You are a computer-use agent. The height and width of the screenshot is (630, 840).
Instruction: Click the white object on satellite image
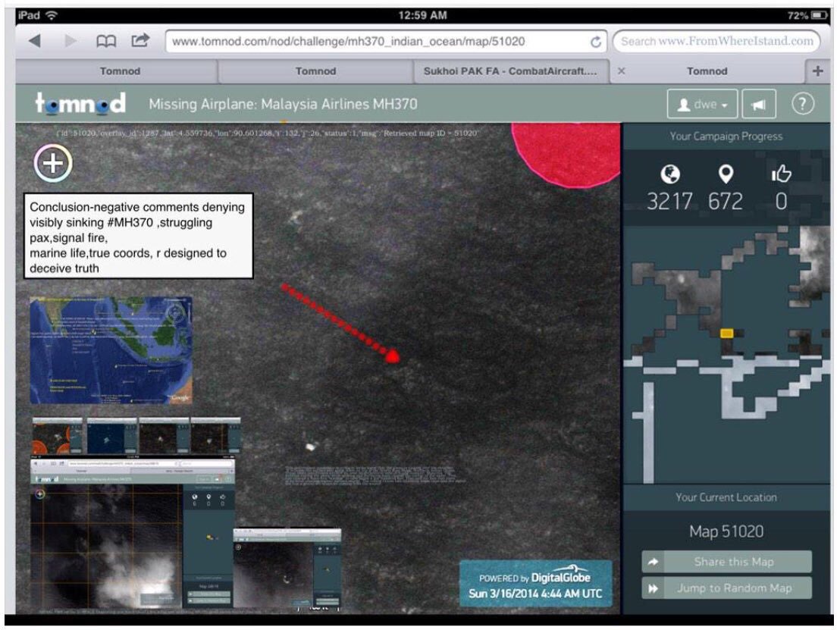[x=309, y=447]
